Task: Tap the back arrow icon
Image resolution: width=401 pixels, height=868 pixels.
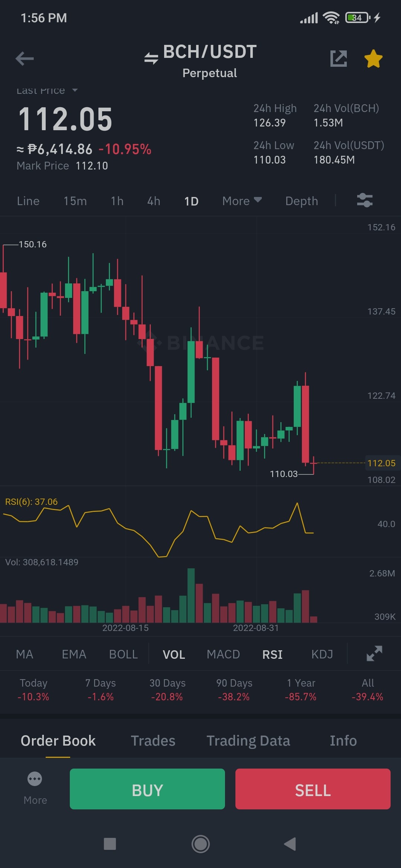Action: [x=25, y=59]
